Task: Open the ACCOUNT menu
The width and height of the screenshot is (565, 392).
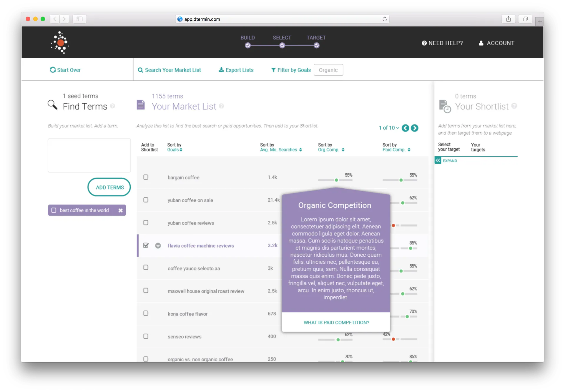Action: pyautogui.click(x=496, y=43)
